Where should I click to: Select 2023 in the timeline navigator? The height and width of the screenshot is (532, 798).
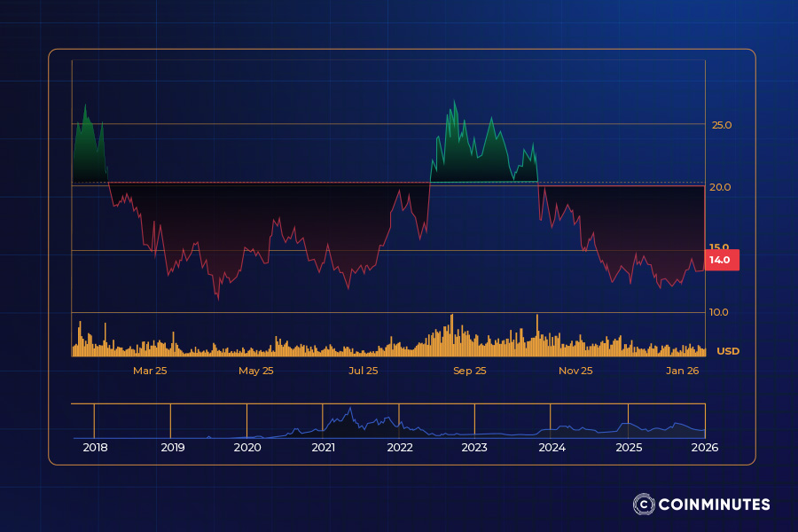(474, 448)
